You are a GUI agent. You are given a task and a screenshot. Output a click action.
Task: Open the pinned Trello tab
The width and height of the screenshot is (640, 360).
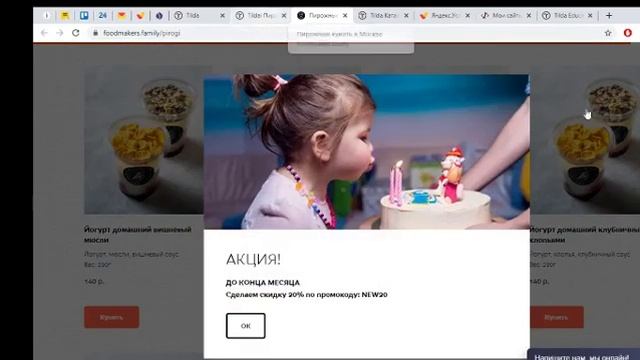click(84, 16)
